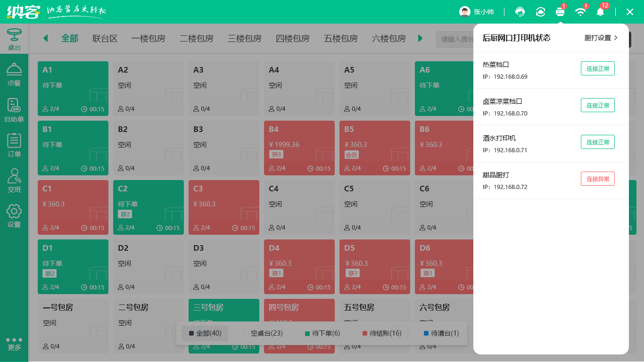Open the bell notifications showing 12 alerts
The width and height of the screenshot is (644, 362).
(600, 12)
